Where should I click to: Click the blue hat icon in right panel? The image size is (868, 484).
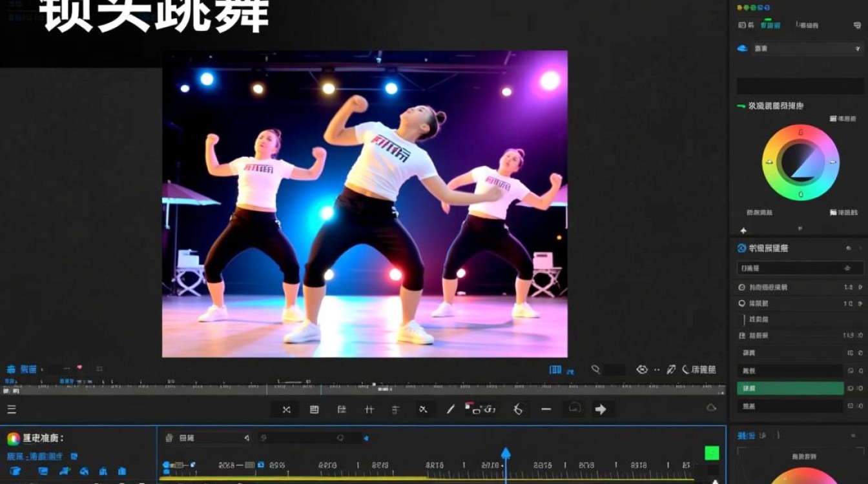click(x=742, y=48)
